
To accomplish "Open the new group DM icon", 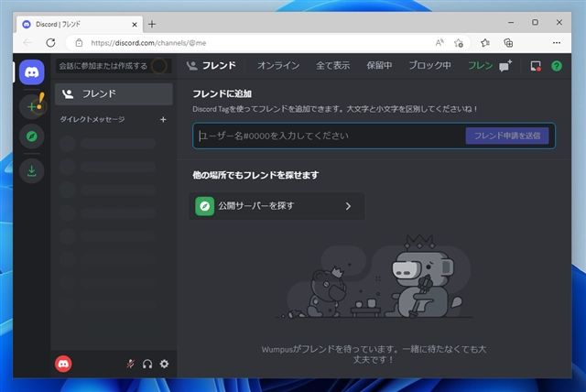I will click(x=505, y=66).
